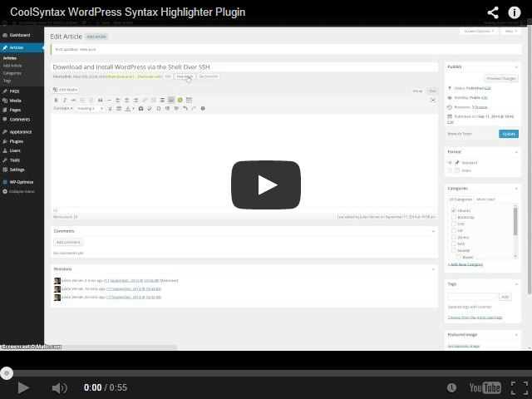
Task: Toggle Italic in the editor toolbar
Action: pos(65,100)
